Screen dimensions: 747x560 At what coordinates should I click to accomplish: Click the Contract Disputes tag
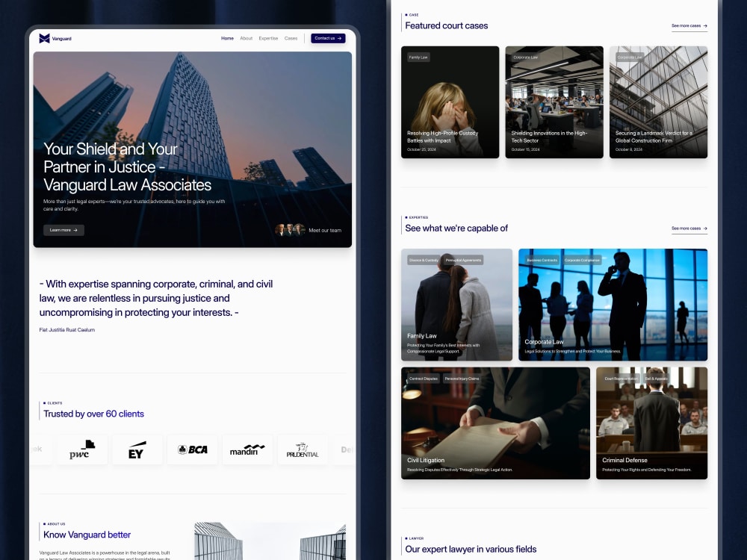pos(424,379)
